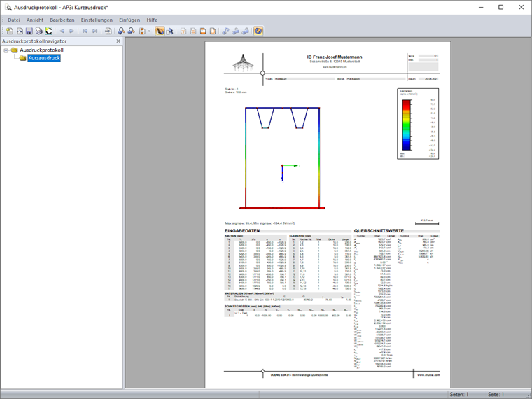The image size is (532, 399).
Task: Click the application icon in title bar
Action: pyautogui.click(x=8, y=7)
